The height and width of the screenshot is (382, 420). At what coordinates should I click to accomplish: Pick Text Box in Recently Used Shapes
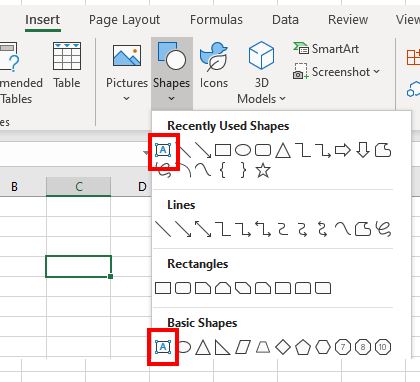click(163, 150)
